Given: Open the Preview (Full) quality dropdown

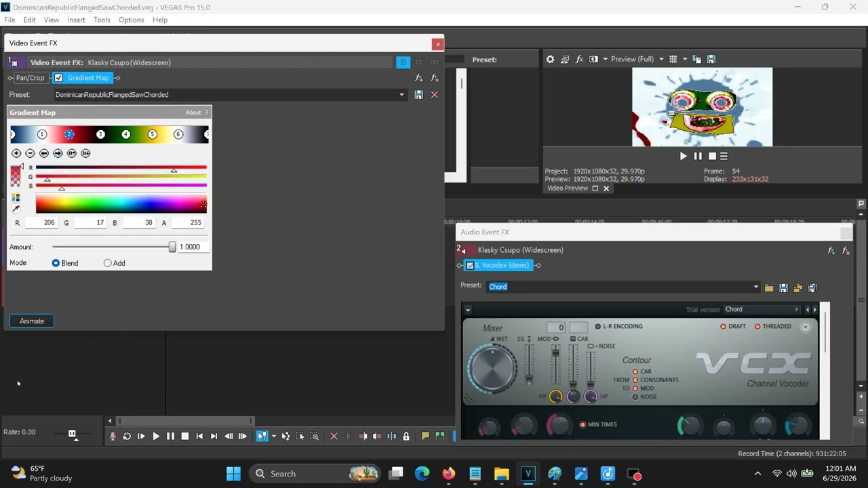Looking at the screenshot, I should 629,59.
